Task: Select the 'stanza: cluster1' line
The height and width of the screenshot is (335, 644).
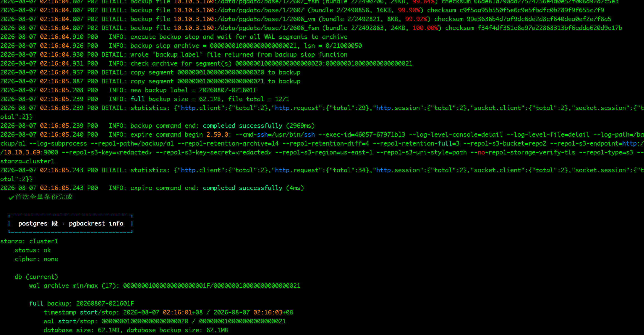Action: point(29,241)
